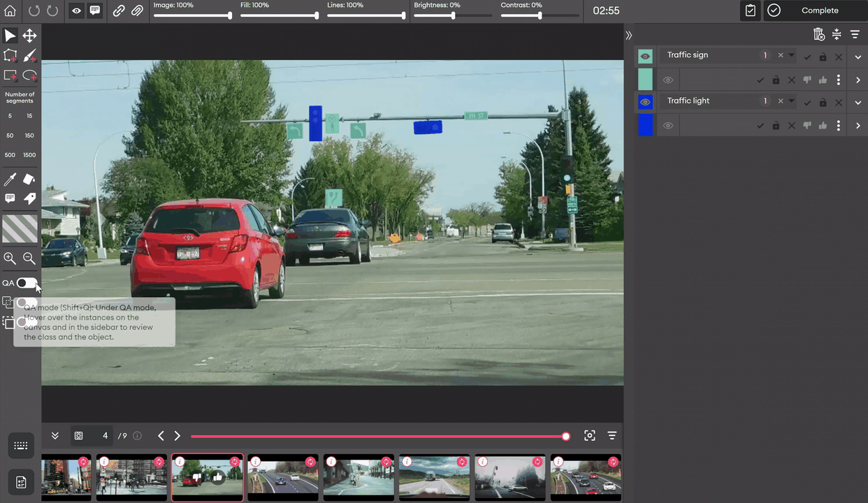Collapse the right sidebar with double chevron
This screenshot has width=868, height=503.
(628, 35)
